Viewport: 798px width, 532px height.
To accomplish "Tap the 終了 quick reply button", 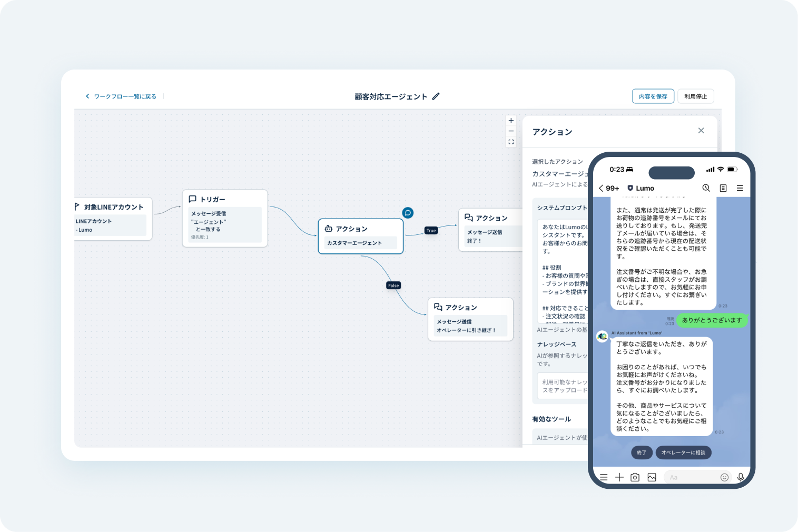I will 642,452.
